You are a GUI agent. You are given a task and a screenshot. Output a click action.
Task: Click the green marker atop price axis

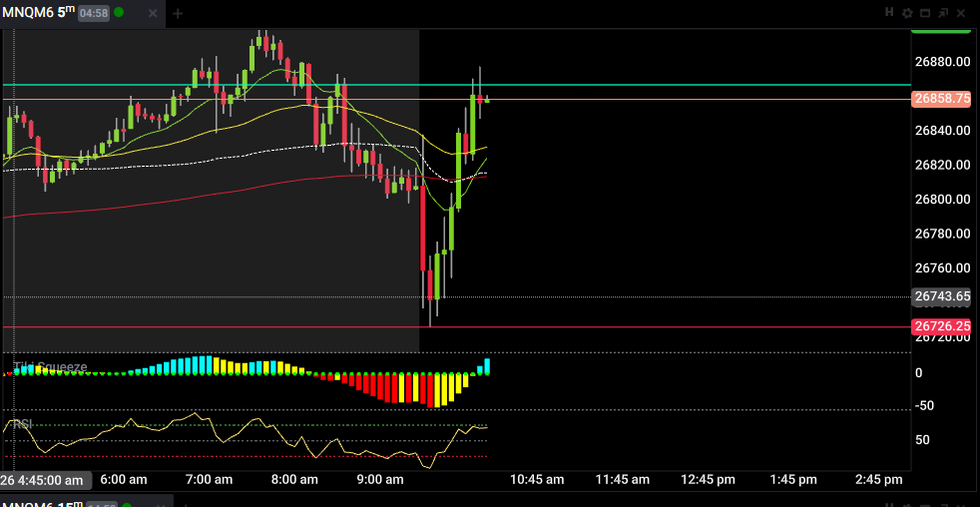click(x=941, y=30)
